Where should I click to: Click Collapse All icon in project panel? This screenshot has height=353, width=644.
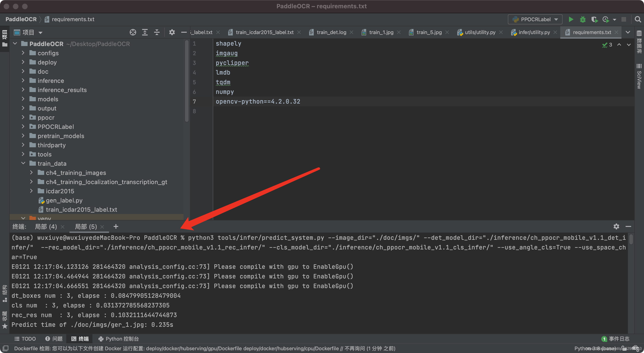point(157,32)
